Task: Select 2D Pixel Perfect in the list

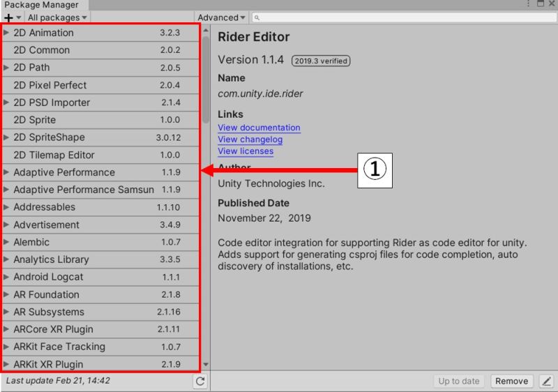Action: [x=100, y=85]
